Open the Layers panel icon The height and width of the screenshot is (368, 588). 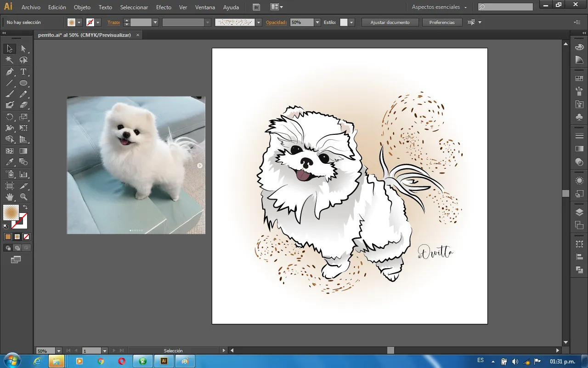pos(579,212)
